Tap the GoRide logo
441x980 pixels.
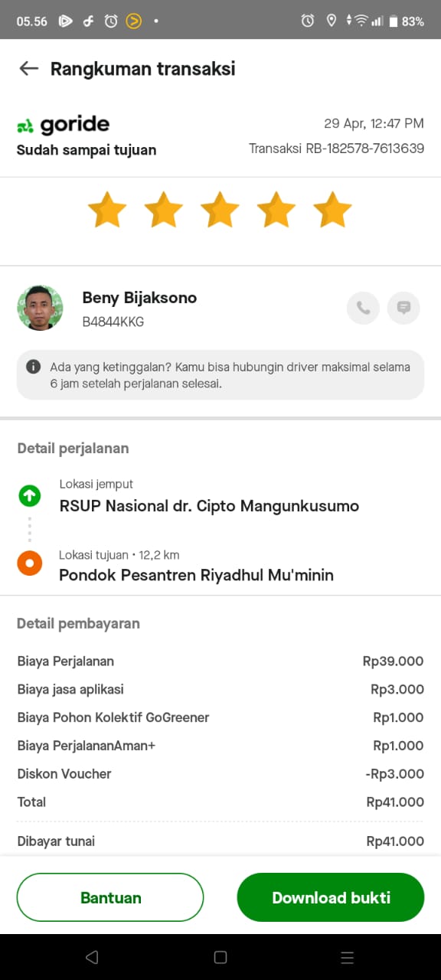tap(64, 125)
